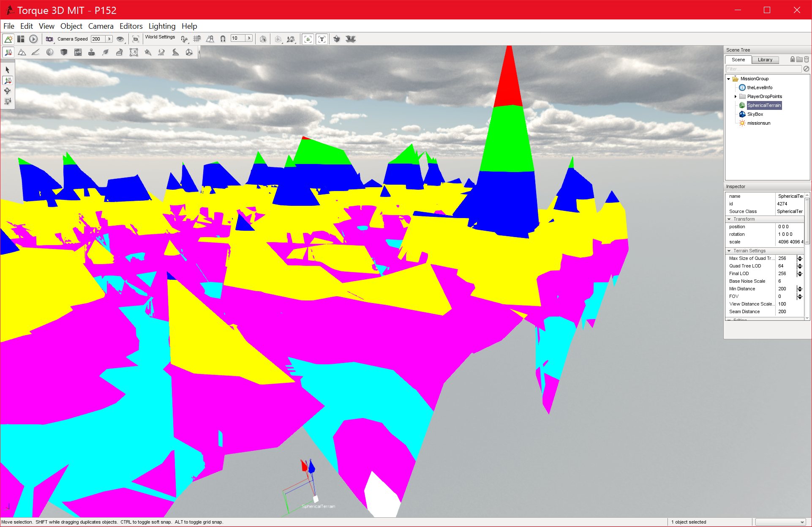Image resolution: width=812 pixels, height=527 pixels.
Task: Collapse the MissionGroup tree node
Action: [x=729, y=79]
